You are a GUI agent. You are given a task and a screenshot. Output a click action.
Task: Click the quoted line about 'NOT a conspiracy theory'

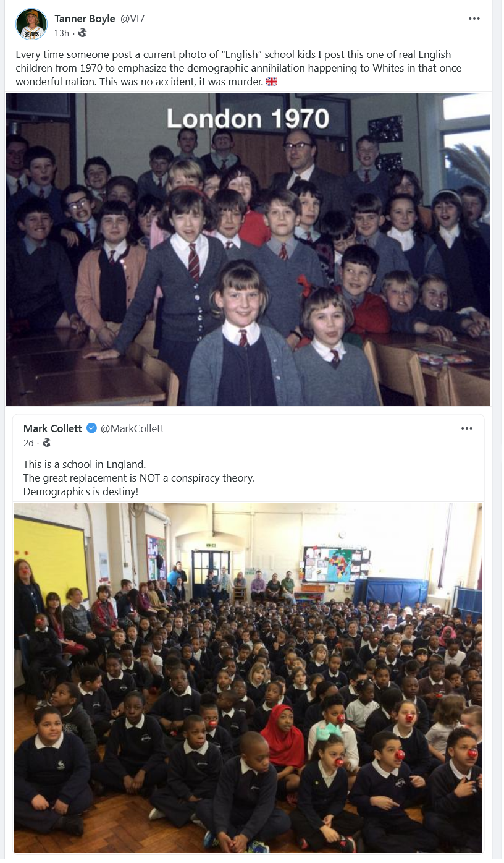coord(139,478)
